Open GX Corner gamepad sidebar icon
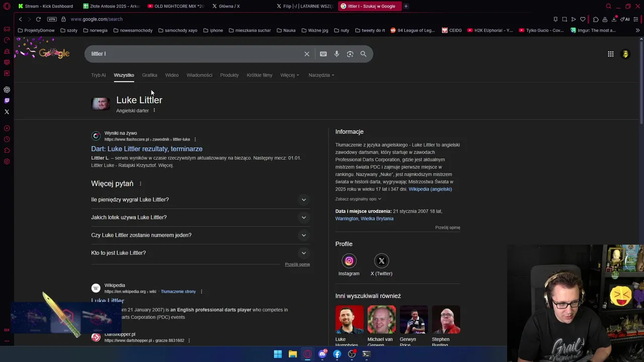 point(7,29)
